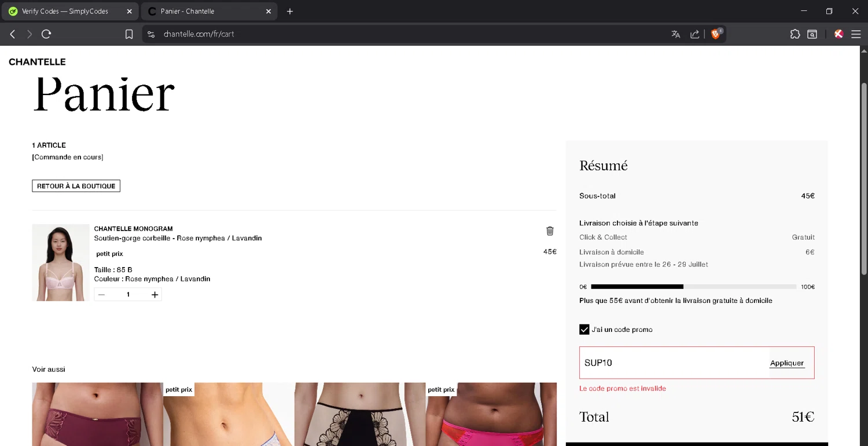This screenshot has width=868, height=446.
Task: Open the browser hamburger menu
Action: (856, 34)
